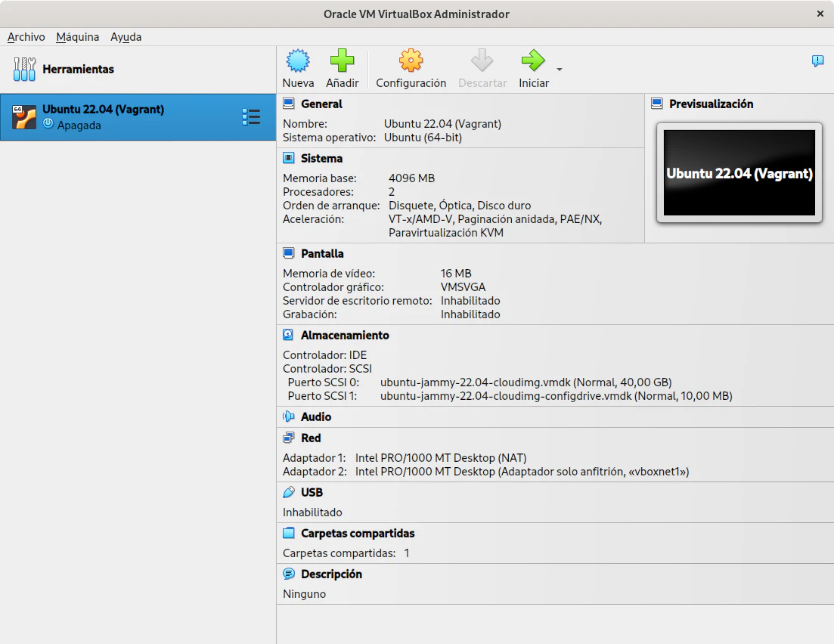The height and width of the screenshot is (644, 834).
Task: Start the VM with Iniciar arrow
Action: 533,61
